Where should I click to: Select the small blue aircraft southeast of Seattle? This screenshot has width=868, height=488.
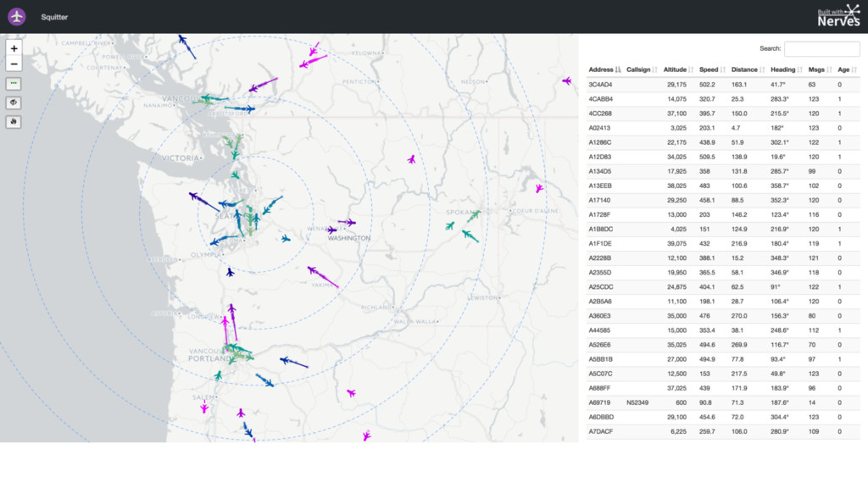(286, 238)
